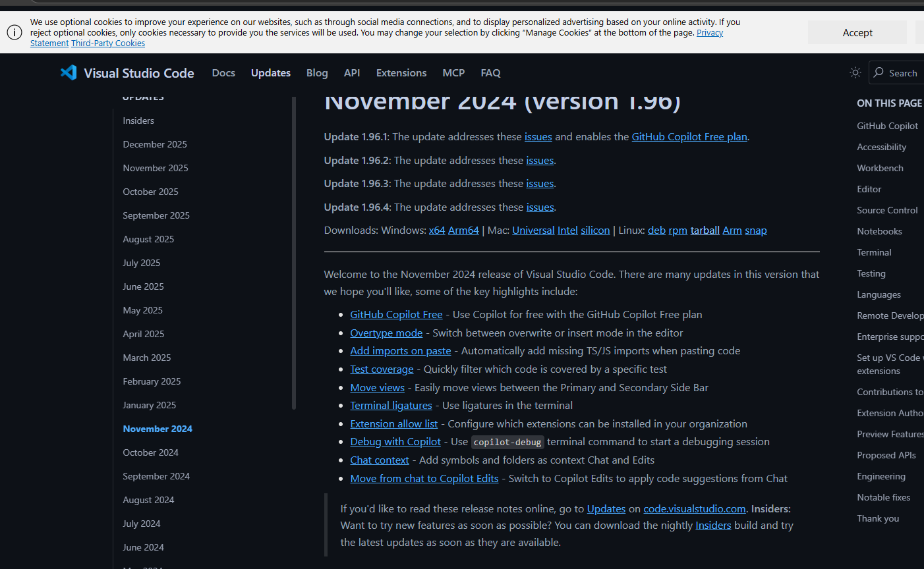Image resolution: width=924 pixels, height=569 pixels.
Task: Select September 2024 release notes
Action: point(156,476)
